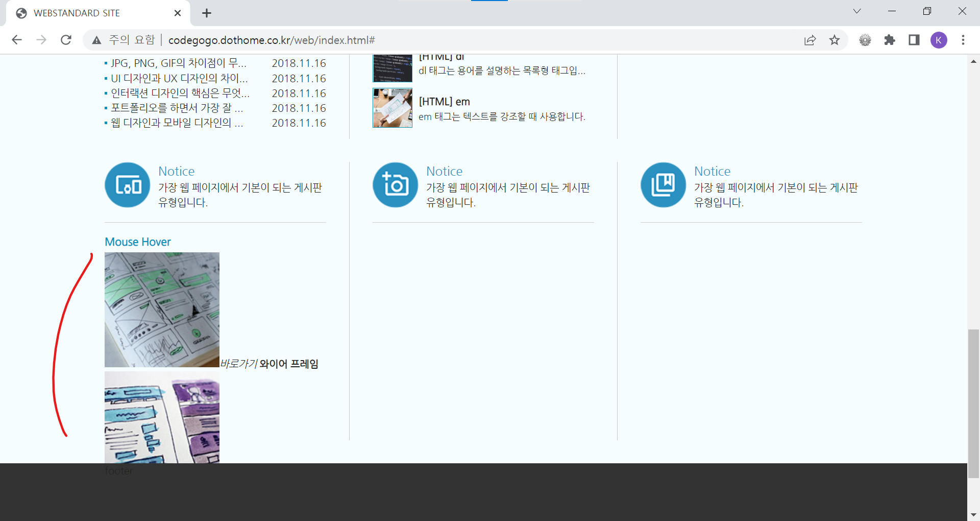980x521 pixels.
Task: Click the [HTML] em thumbnail image
Action: coord(393,108)
